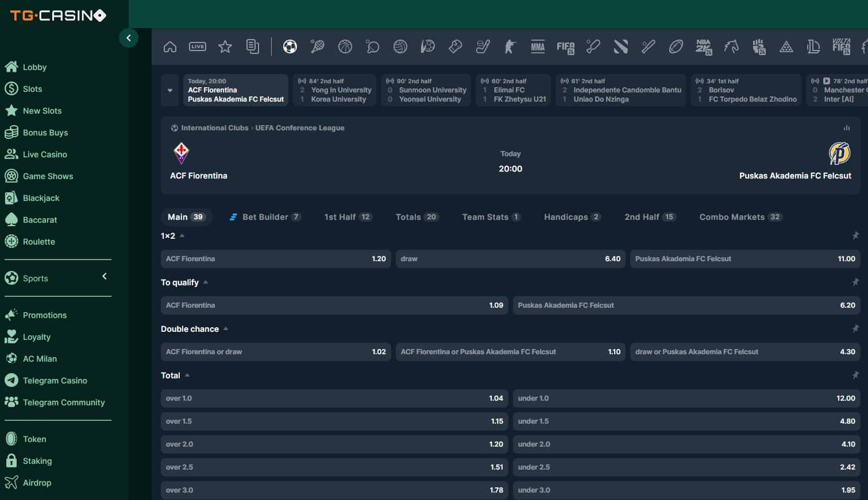The height and width of the screenshot is (500, 868).
Task: Switch to the Main markets tab
Action: pos(186,217)
